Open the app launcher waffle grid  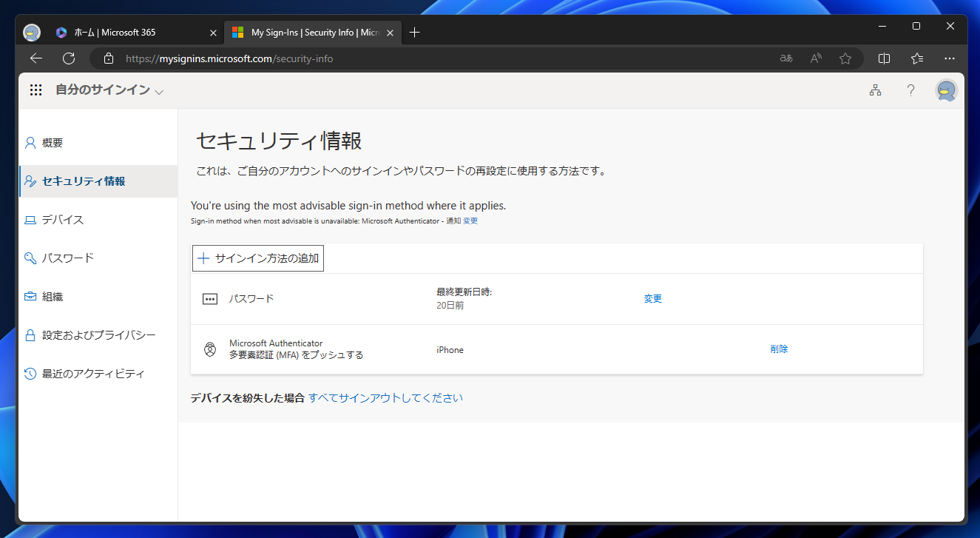[x=36, y=90]
